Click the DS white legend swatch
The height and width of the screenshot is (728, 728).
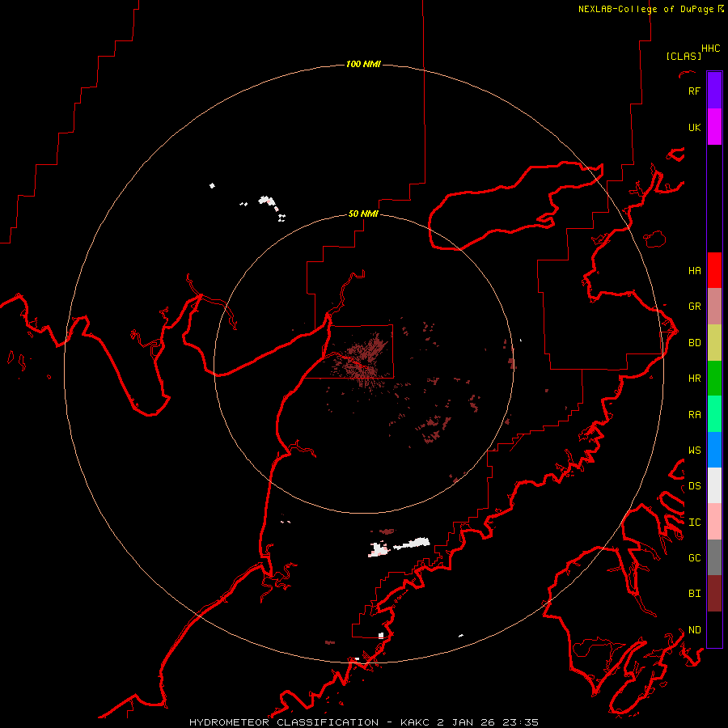pos(714,485)
